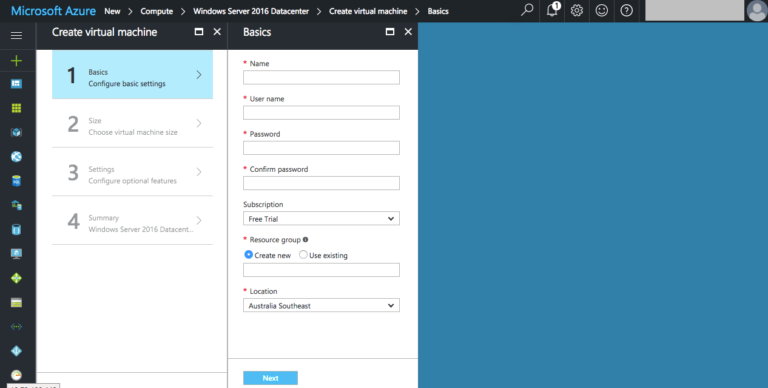The height and width of the screenshot is (388, 768).
Task: Maximize the Basics blade
Action: (390, 32)
